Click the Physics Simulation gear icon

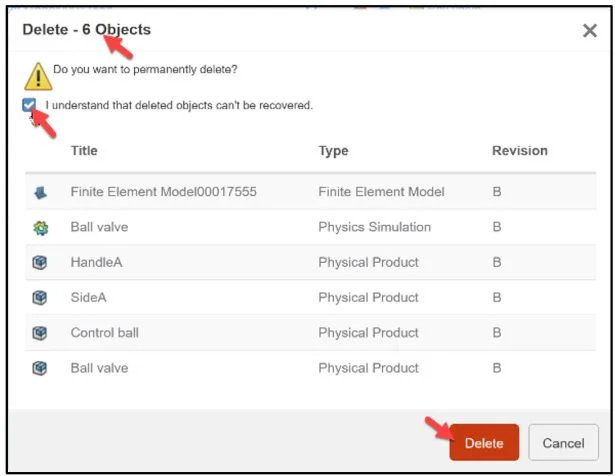point(40,228)
